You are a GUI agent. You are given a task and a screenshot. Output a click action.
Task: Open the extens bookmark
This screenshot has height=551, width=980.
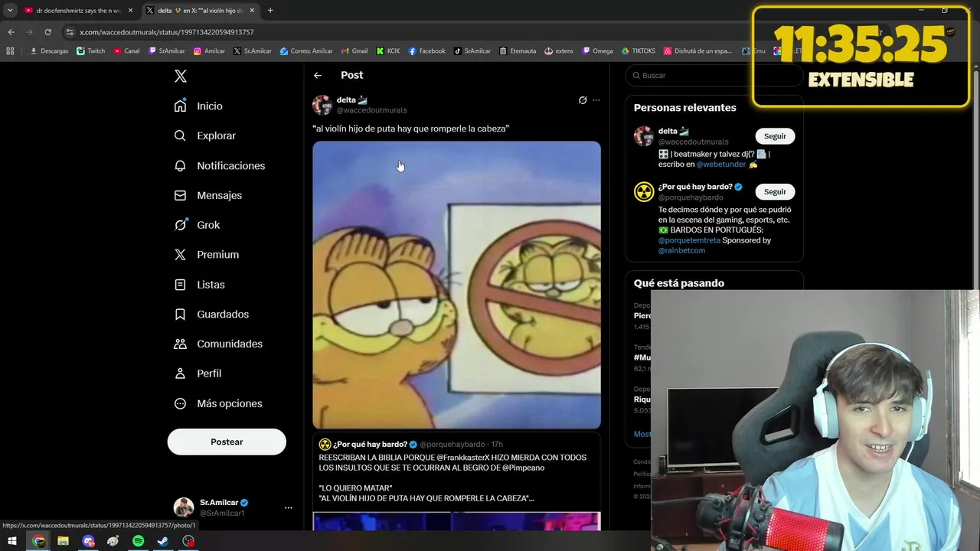click(x=559, y=51)
